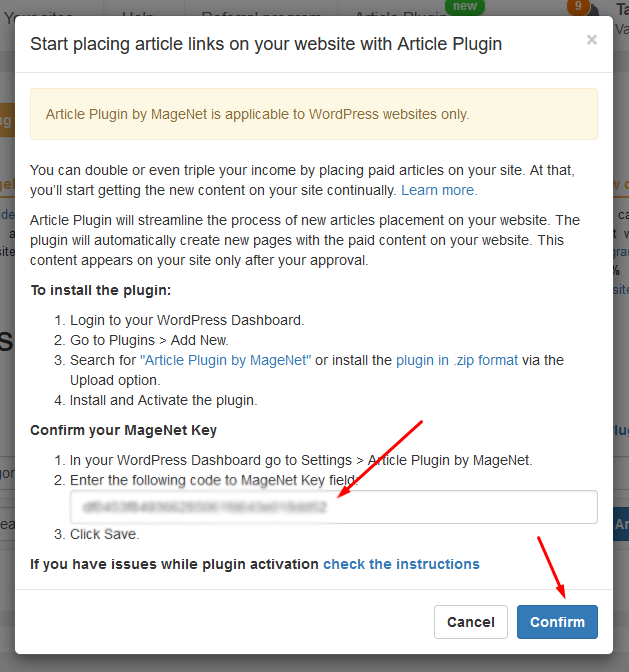Image resolution: width=629 pixels, height=672 pixels.
Task: Click the dialog title heading text
Action: (x=266, y=44)
